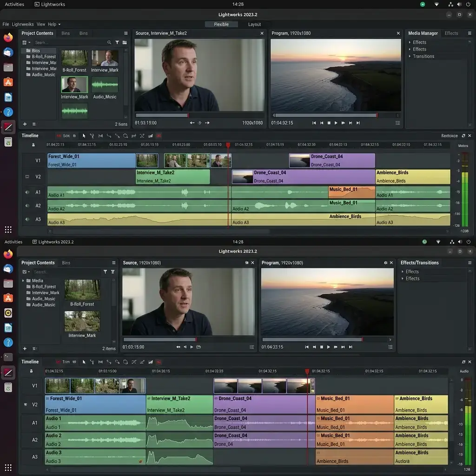This screenshot has width=476, height=476.
Task: Mute track A2 in the top window timeline
Action: (x=27, y=205)
